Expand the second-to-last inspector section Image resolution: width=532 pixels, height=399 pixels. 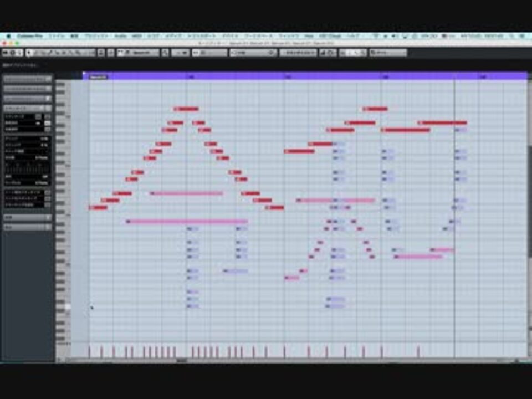(x=28, y=217)
